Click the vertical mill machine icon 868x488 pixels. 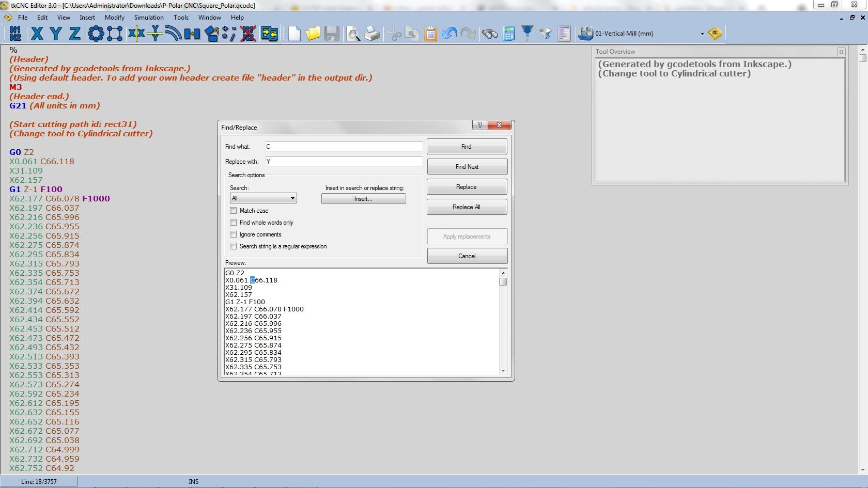[585, 34]
